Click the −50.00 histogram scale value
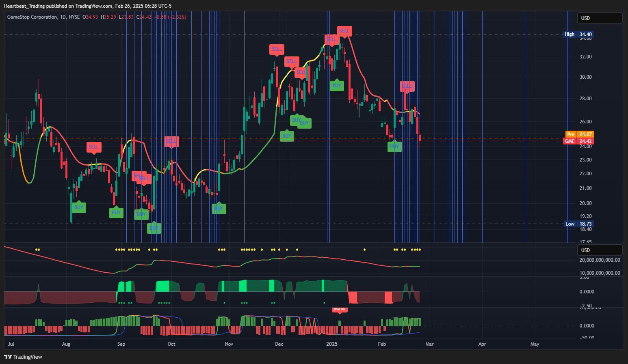 pyautogui.click(x=587, y=337)
